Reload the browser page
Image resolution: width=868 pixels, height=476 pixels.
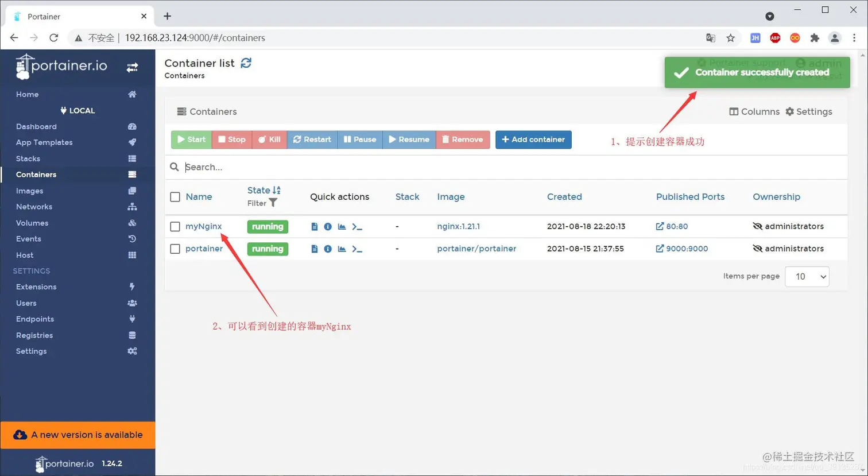click(54, 38)
